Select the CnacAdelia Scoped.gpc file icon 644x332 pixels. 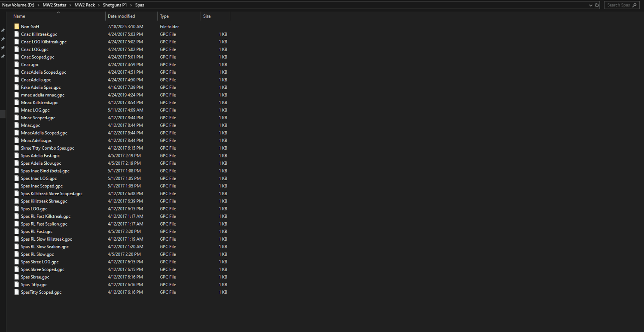pos(17,72)
